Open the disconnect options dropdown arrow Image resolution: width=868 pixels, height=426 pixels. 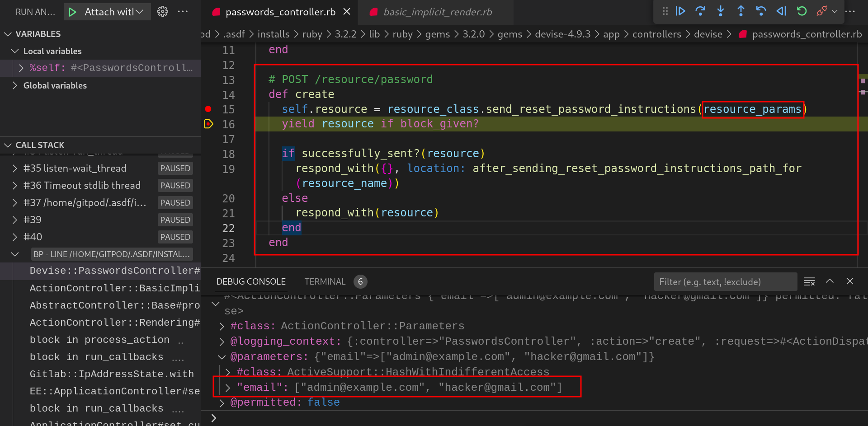tap(835, 11)
